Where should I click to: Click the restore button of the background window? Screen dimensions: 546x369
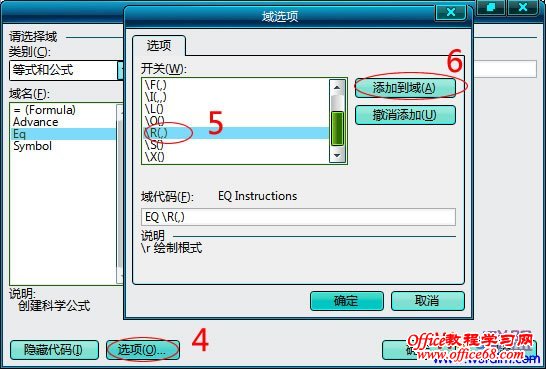[491, 7]
